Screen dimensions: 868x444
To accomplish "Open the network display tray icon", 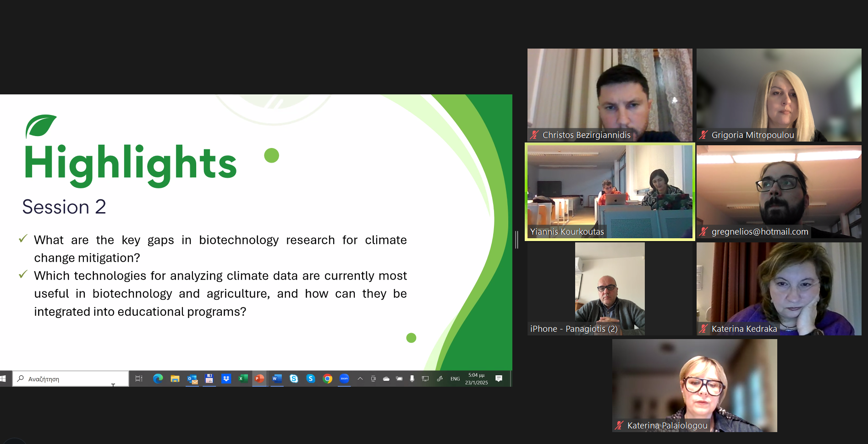I will (x=425, y=378).
